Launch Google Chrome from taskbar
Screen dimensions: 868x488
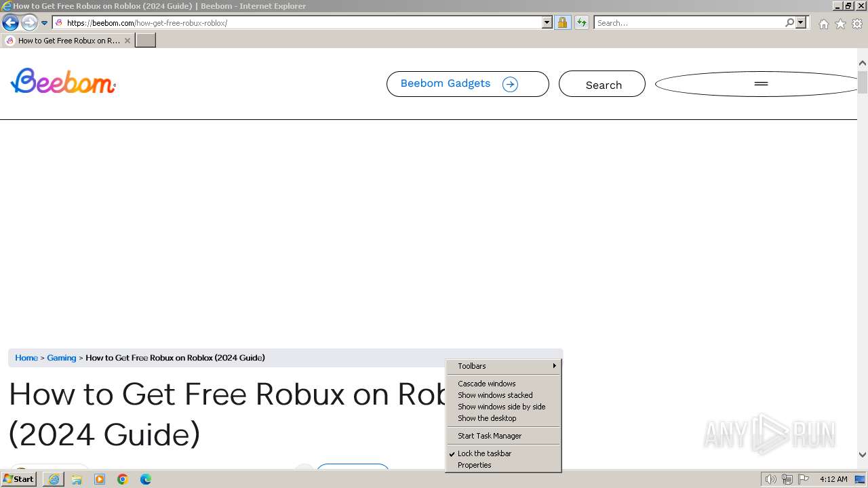(123, 479)
